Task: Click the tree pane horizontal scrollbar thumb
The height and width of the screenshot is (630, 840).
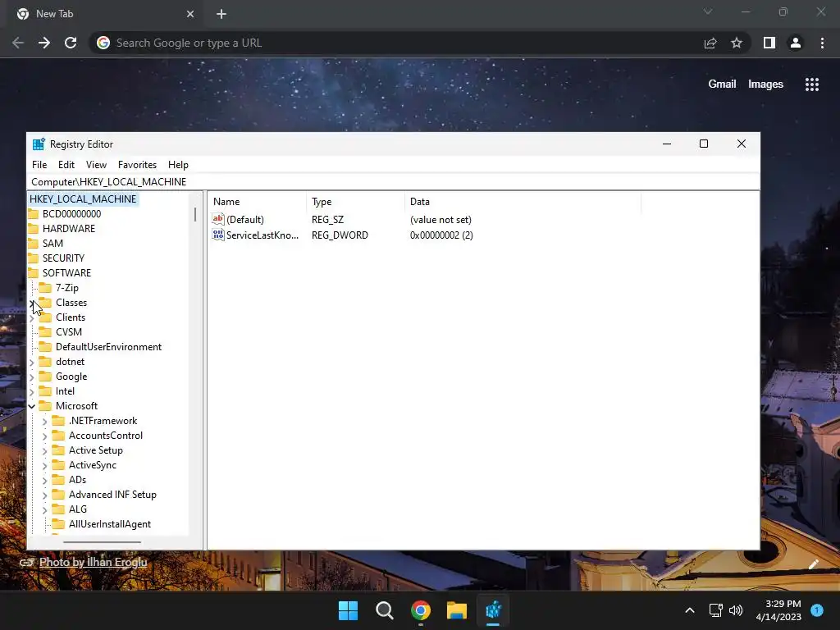Action: click(x=102, y=542)
